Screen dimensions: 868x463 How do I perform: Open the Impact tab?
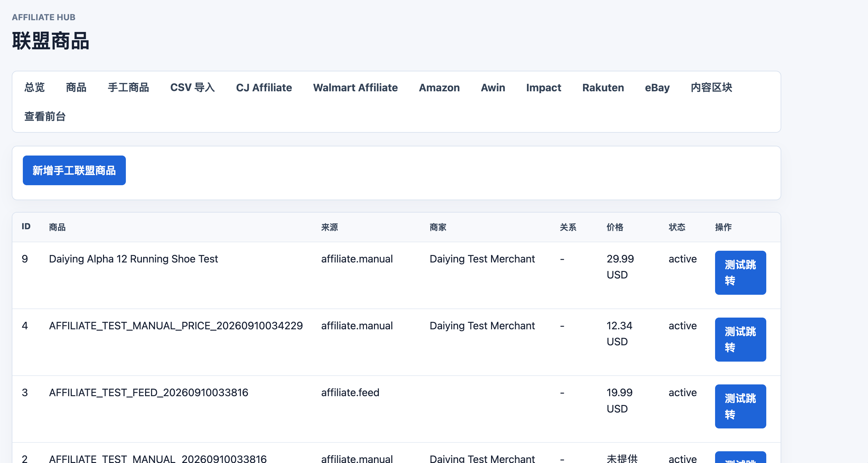(544, 87)
